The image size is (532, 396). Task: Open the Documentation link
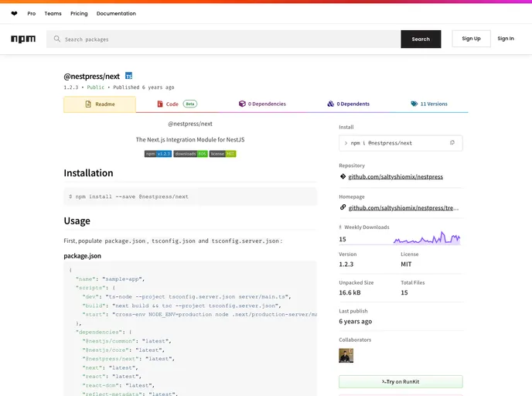point(116,14)
